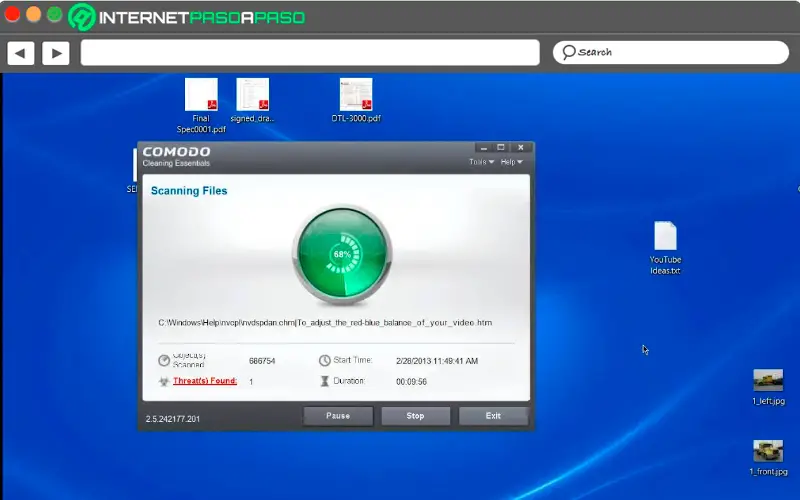Click the back arrow navigation button
Image resolution: width=800 pixels, height=500 pixels.
coord(20,53)
